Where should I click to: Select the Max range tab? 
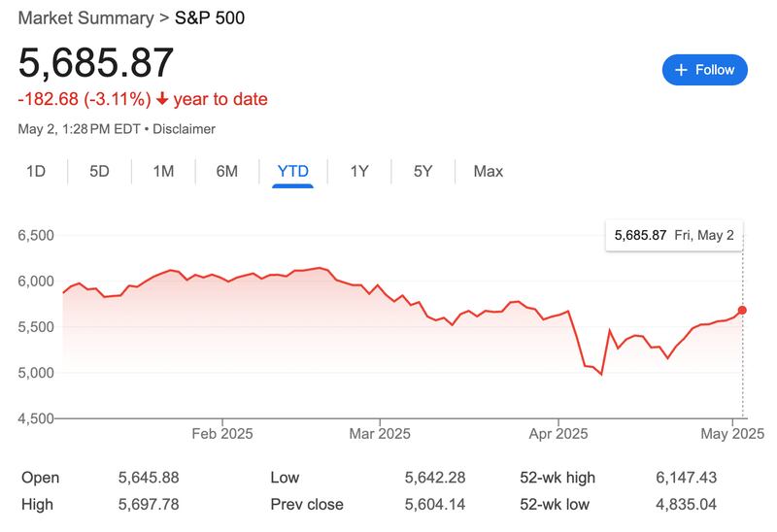[x=489, y=172]
